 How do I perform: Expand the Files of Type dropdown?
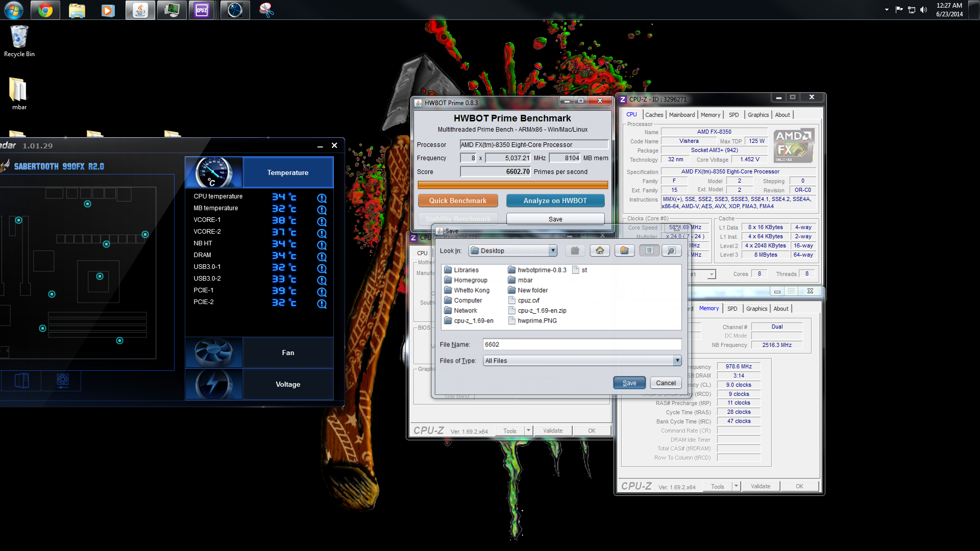[677, 361]
